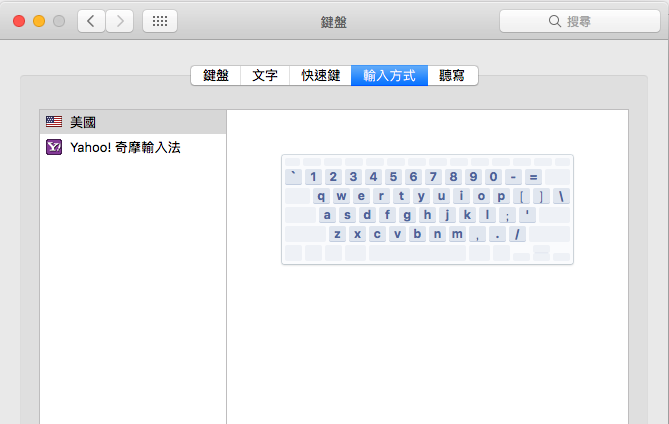Open the 聽寫 tab
669x424 pixels.
[x=452, y=76]
